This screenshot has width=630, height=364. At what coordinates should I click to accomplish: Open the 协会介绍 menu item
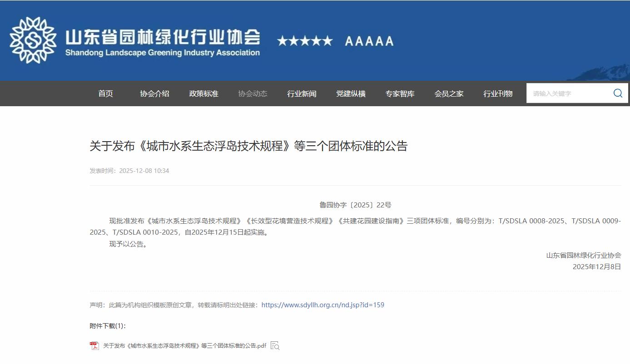154,93
